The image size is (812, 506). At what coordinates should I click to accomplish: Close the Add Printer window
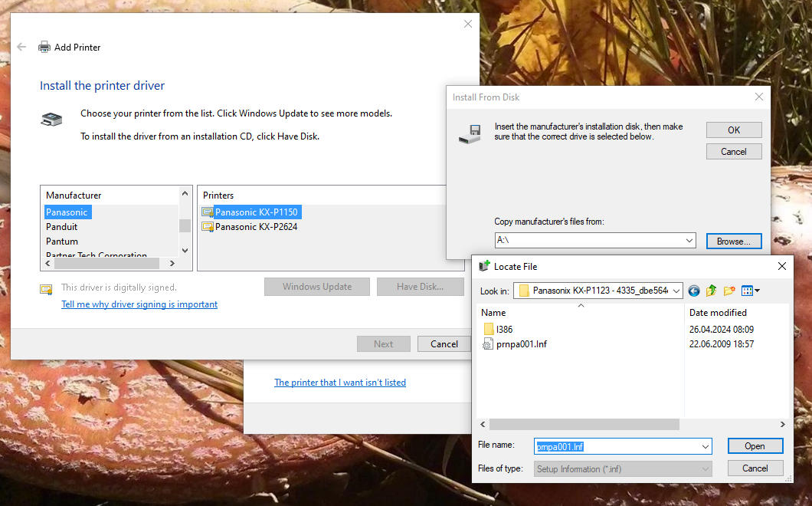(x=468, y=24)
